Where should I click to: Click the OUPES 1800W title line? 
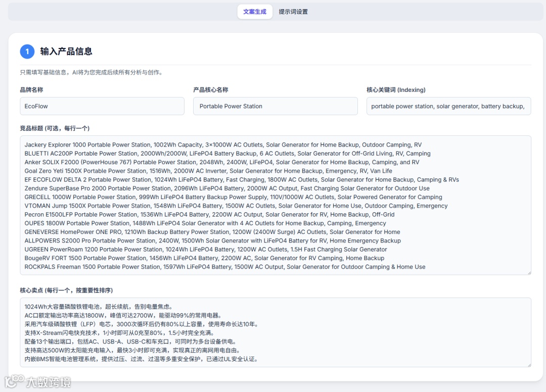click(205, 223)
